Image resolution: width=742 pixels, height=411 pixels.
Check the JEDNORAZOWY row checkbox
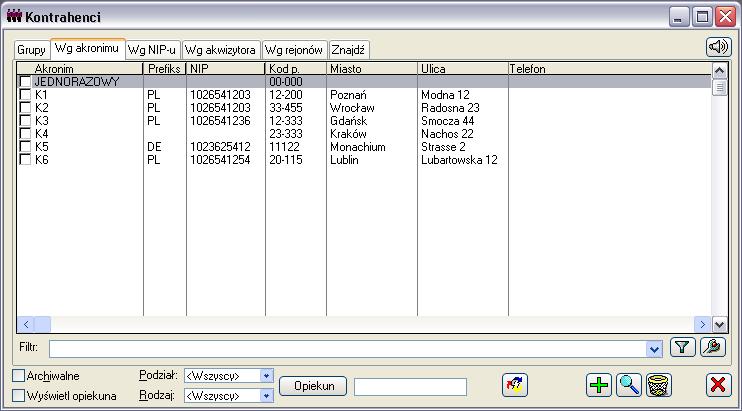click(25, 82)
